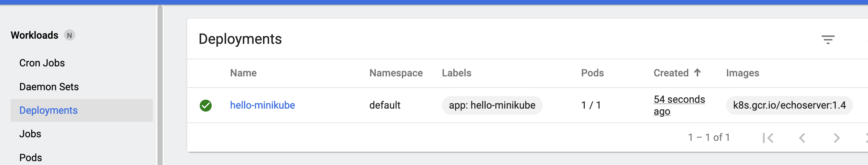Open the filter icon in Deployments card

pos(828,39)
